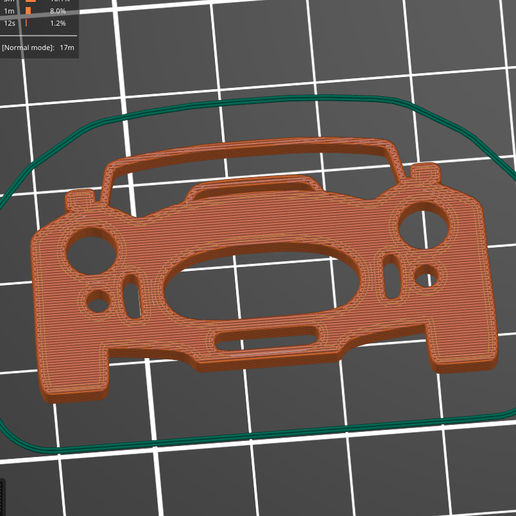516x516 pixels.
Task: Click the 1m legend row time
Action: [9, 11]
